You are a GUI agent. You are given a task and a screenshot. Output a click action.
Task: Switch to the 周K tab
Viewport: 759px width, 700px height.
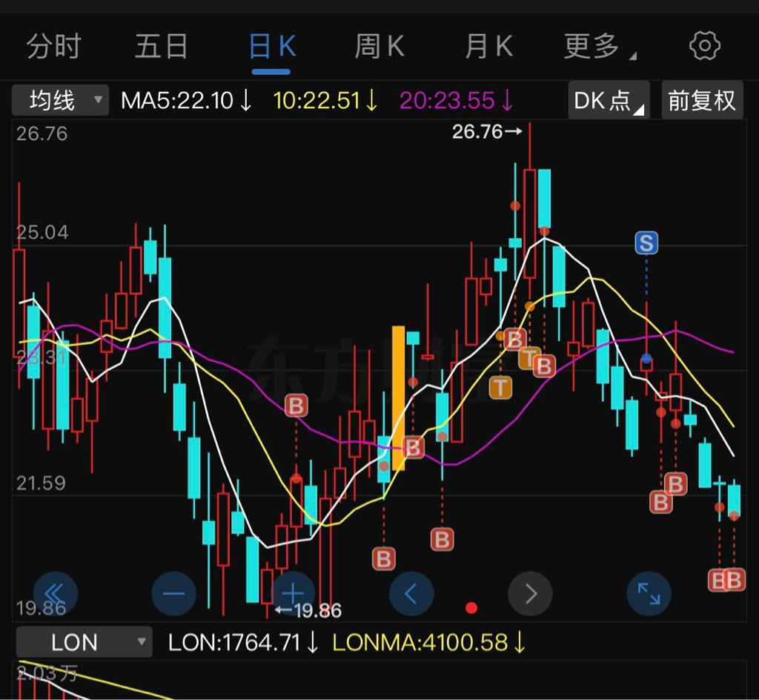[x=379, y=47]
